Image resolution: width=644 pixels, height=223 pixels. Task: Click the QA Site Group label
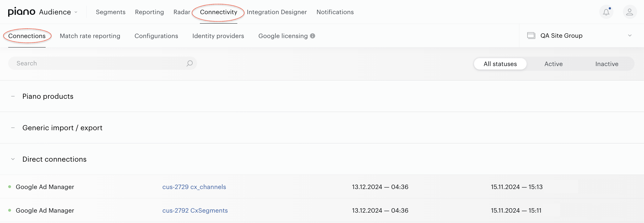pos(562,36)
